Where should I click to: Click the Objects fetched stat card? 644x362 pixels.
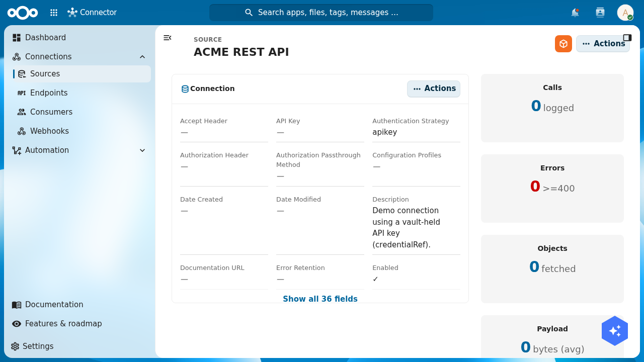point(552,269)
